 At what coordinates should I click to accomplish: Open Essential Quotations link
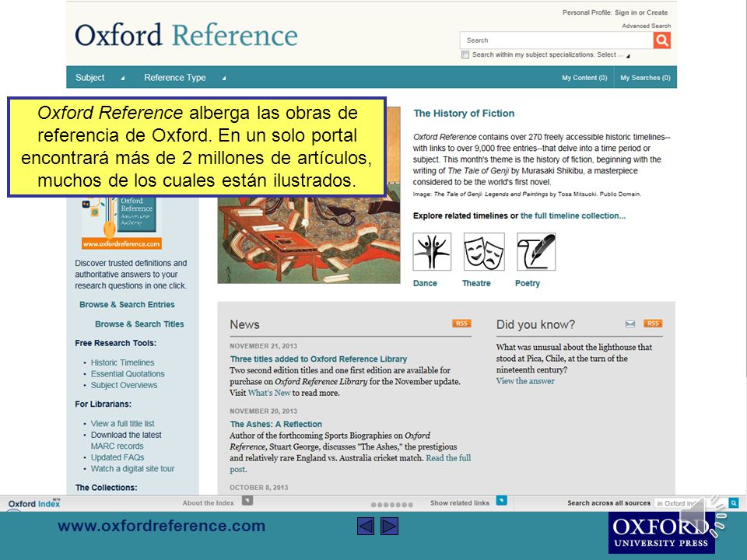coord(128,374)
